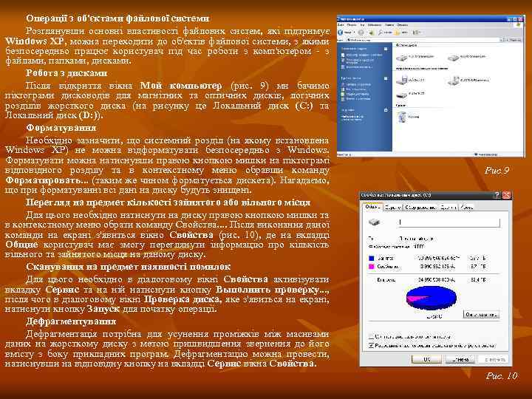Click the Up folder icon in My Computer toolbar
The height and width of the screenshot is (399, 532).
click(x=372, y=33)
